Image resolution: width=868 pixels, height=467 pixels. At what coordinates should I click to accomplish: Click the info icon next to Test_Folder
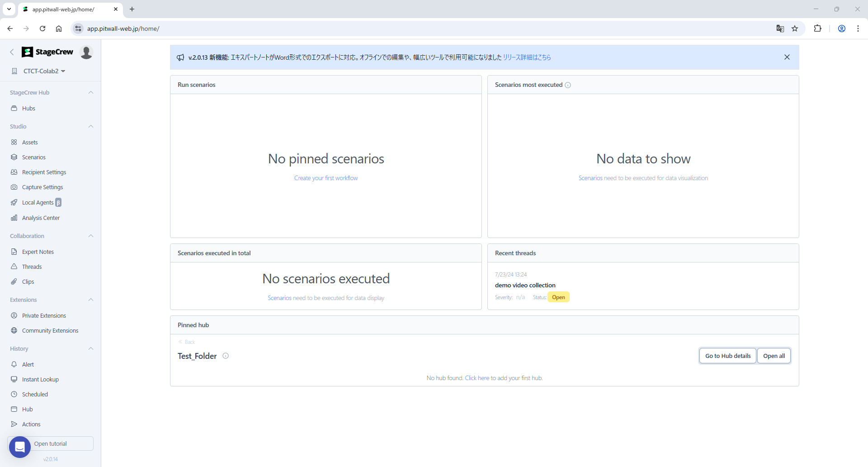point(226,356)
